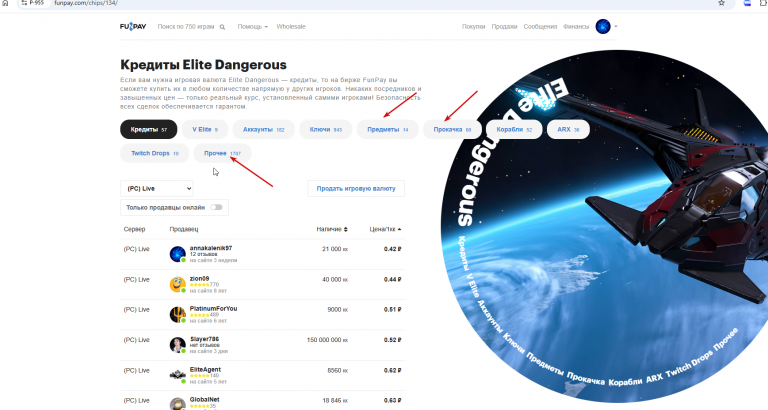Click the browser home icon
Viewport: 768px width, 410px height.
pos(5,3)
